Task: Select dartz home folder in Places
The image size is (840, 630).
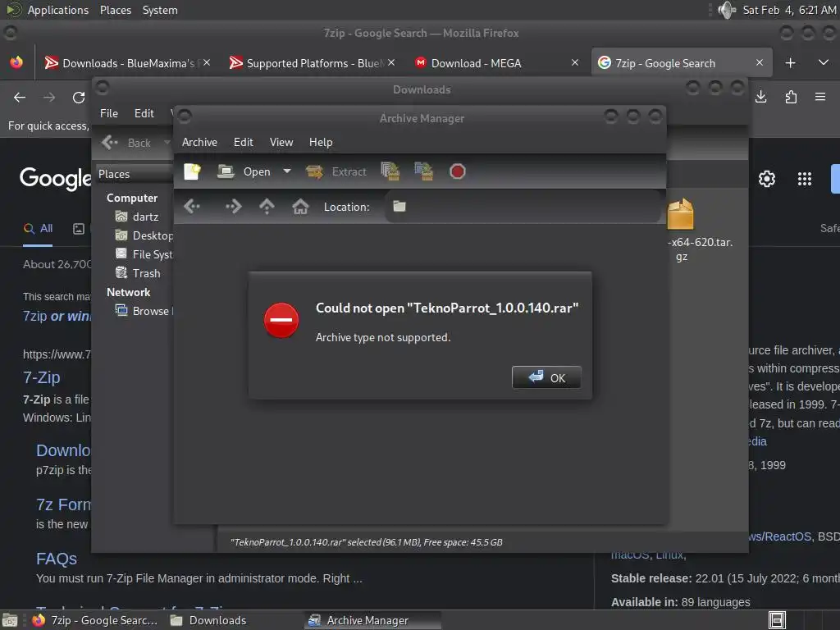Action: 137,217
